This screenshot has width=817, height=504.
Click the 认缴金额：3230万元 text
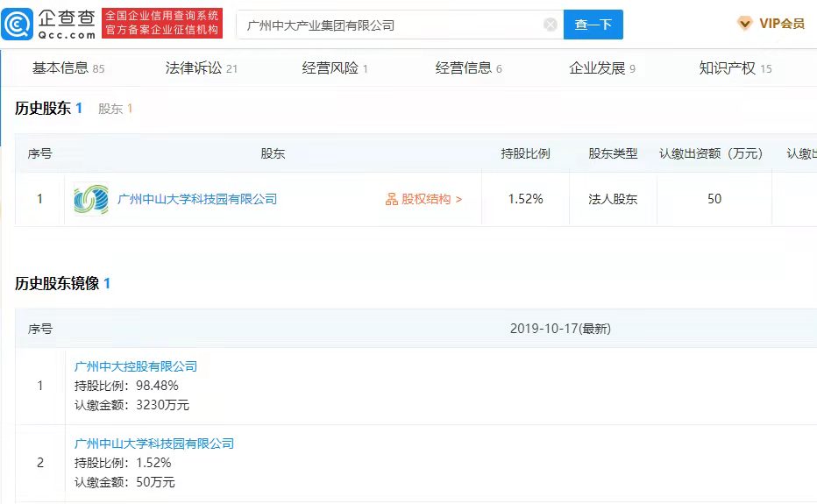(x=131, y=405)
